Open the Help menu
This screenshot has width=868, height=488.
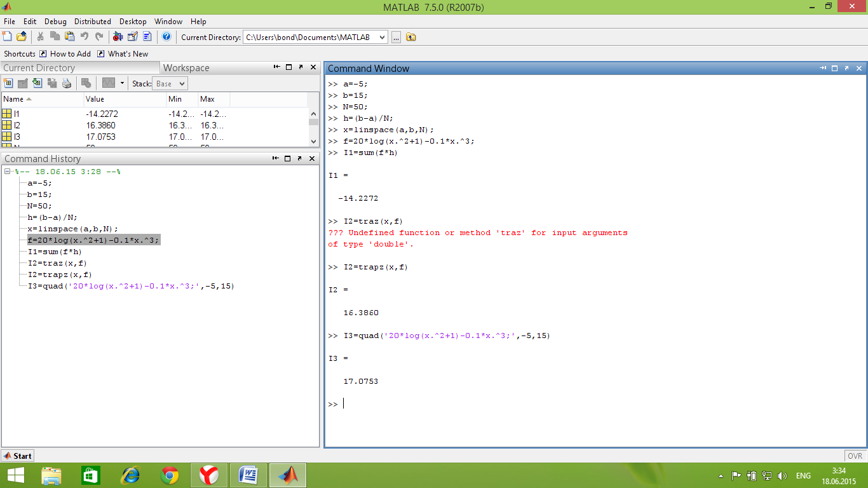(198, 21)
